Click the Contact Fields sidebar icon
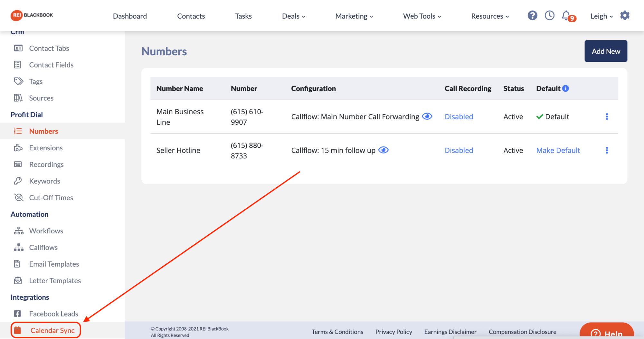 18,65
